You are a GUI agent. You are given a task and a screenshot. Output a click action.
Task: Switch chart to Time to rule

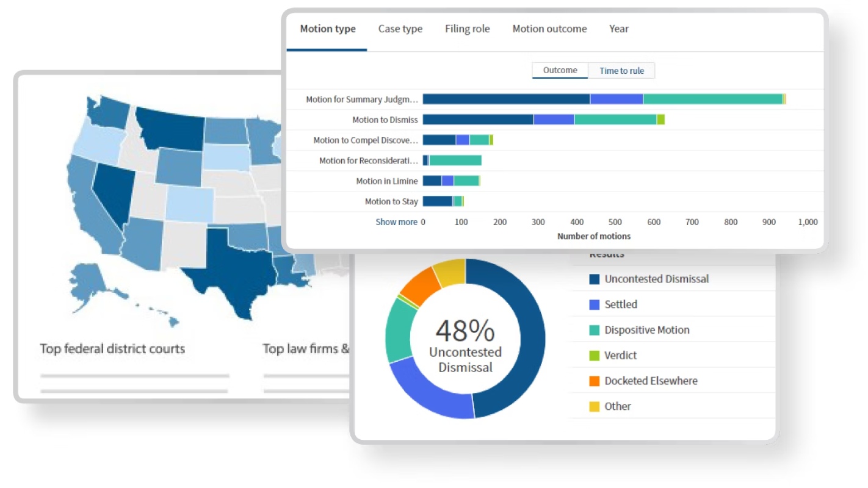pyautogui.click(x=621, y=71)
